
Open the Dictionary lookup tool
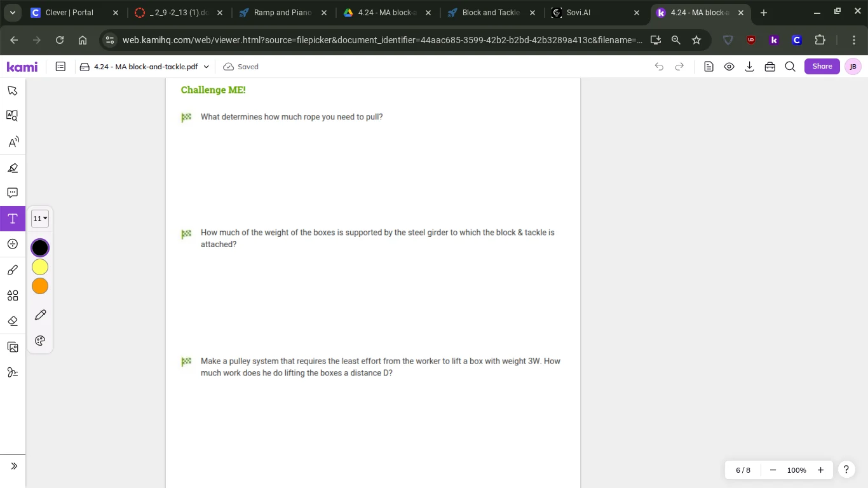[13, 116]
